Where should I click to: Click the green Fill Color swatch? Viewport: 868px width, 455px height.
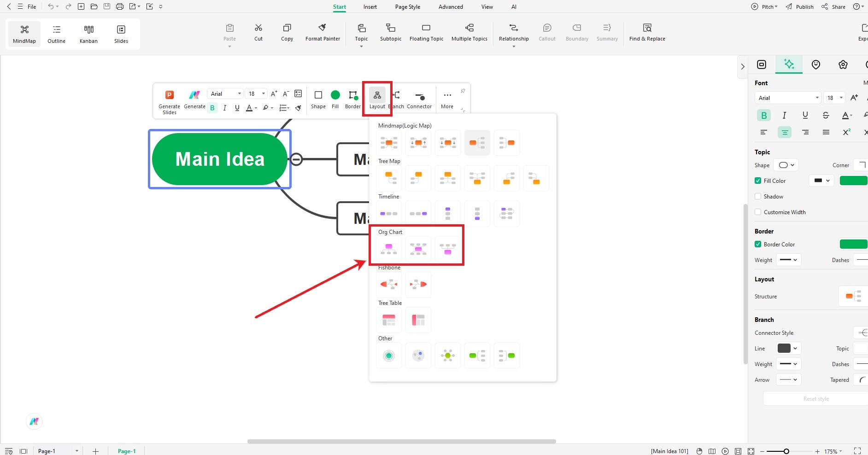click(854, 181)
